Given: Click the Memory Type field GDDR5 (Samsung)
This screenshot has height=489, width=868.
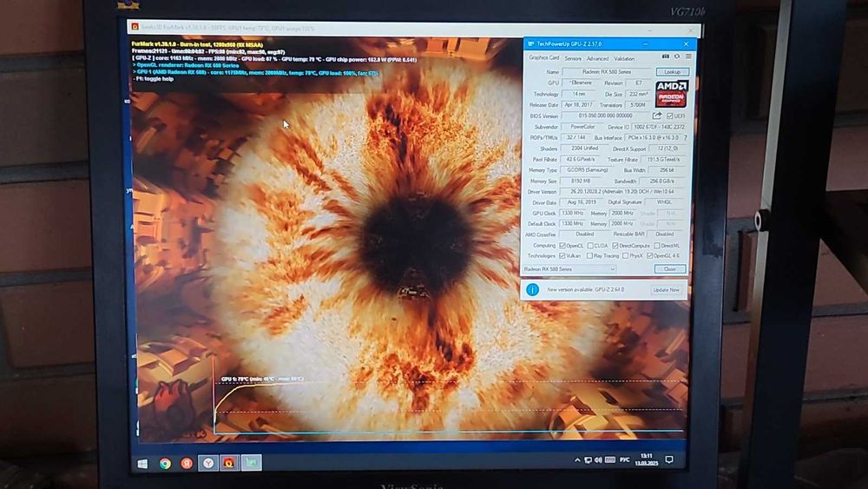Looking at the screenshot, I should (588, 170).
